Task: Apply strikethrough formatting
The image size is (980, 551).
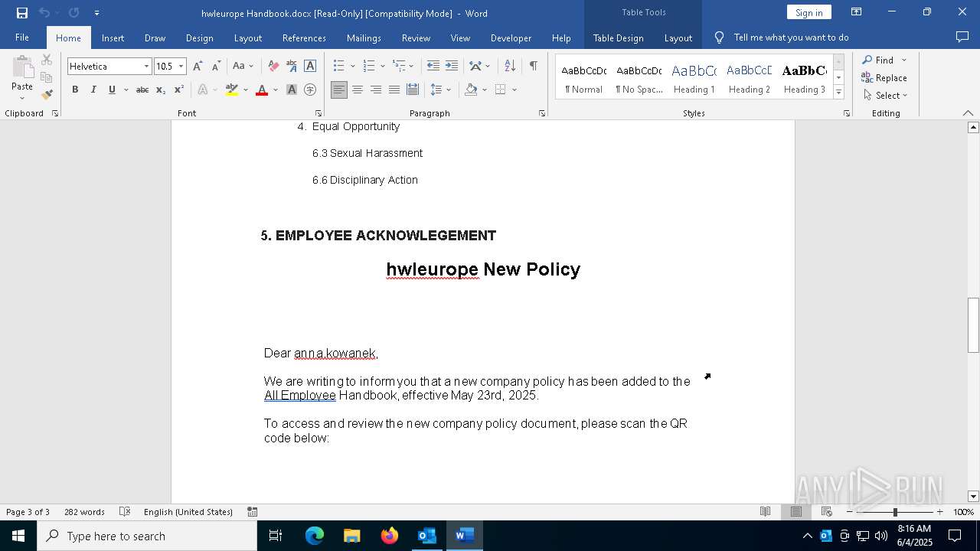Action: 142,90
